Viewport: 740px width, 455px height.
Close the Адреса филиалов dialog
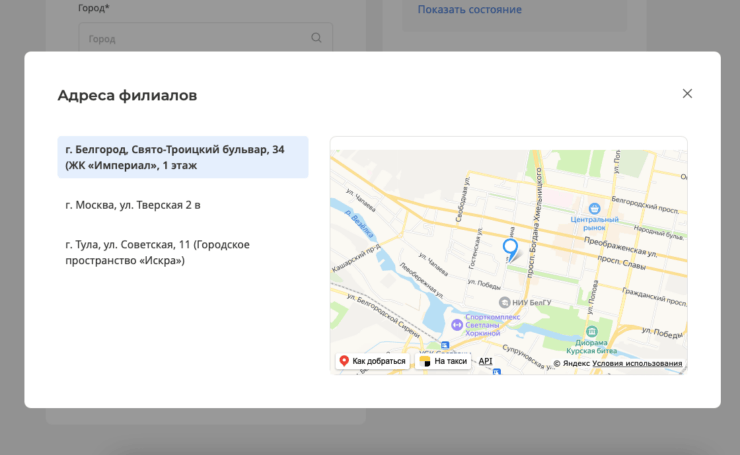click(687, 93)
